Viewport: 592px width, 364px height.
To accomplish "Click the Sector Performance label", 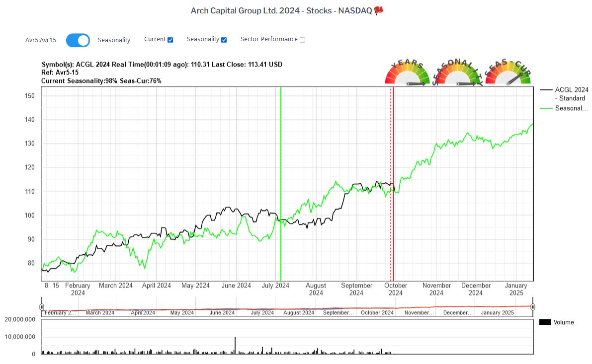I will pyautogui.click(x=269, y=39).
